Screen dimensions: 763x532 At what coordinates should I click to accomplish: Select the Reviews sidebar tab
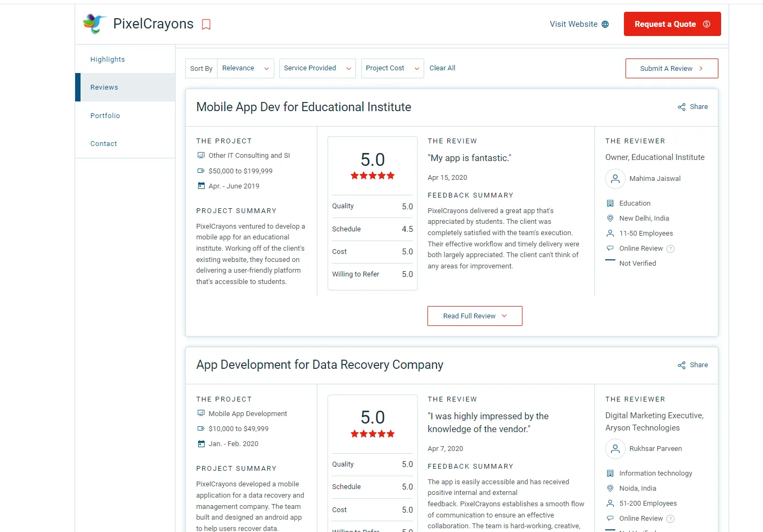(x=125, y=88)
